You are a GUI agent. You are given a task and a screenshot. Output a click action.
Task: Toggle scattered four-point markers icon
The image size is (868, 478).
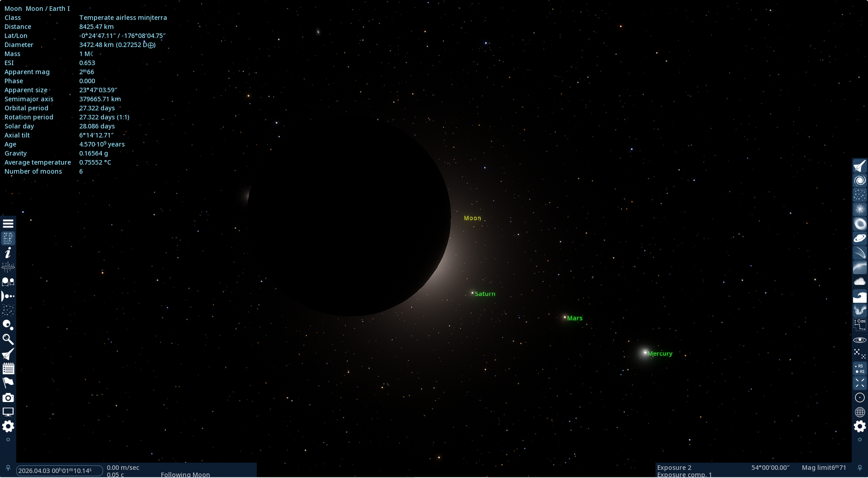(x=860, y=354)
